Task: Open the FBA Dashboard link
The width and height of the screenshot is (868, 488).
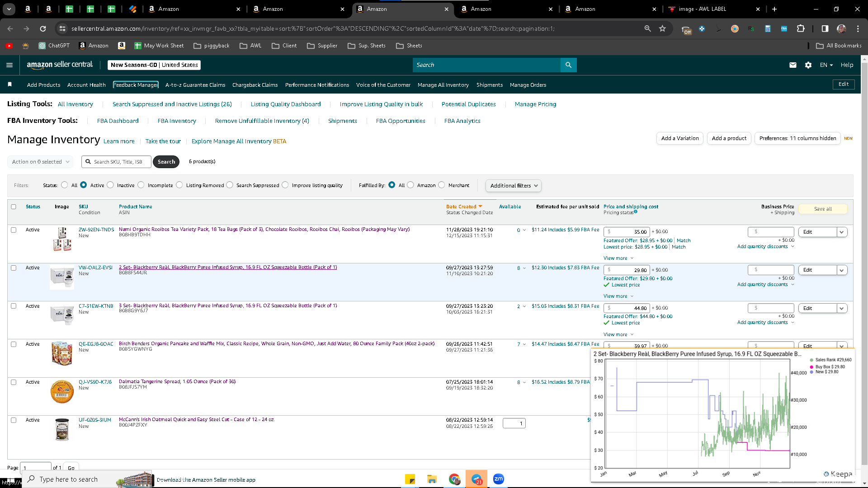Action: 118,121
